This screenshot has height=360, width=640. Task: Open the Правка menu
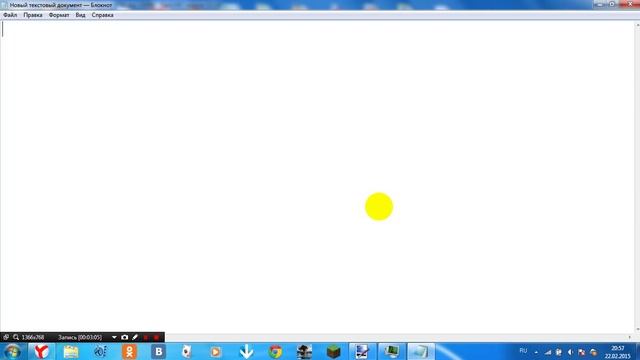[x=33, y=15]
